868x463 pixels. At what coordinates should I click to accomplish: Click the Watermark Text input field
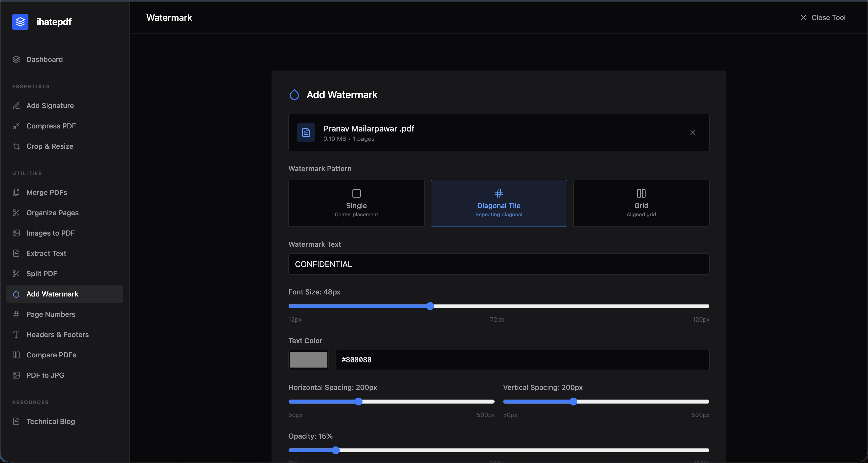499,264
